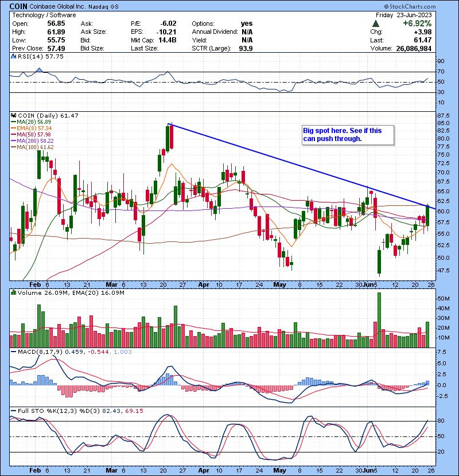This screenshot has height=476, width=459.
Task: Click the Volume value 26,086,984
Action: click(x=414, y=48)
